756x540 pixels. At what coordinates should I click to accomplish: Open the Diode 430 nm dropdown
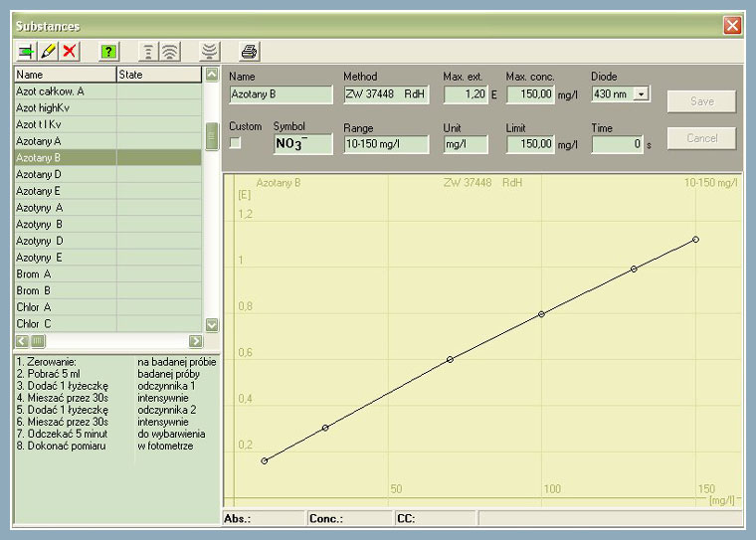[x=641, y=94]
